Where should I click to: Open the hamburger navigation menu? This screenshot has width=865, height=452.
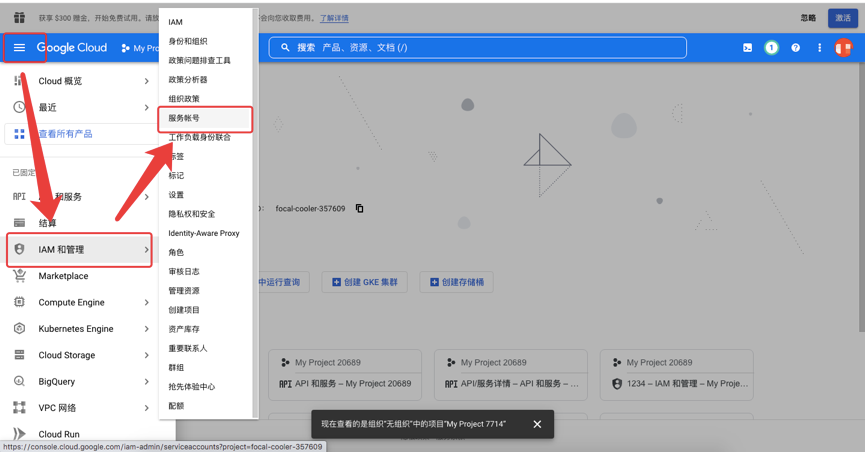pyautogui.click(x=19, y=47)
